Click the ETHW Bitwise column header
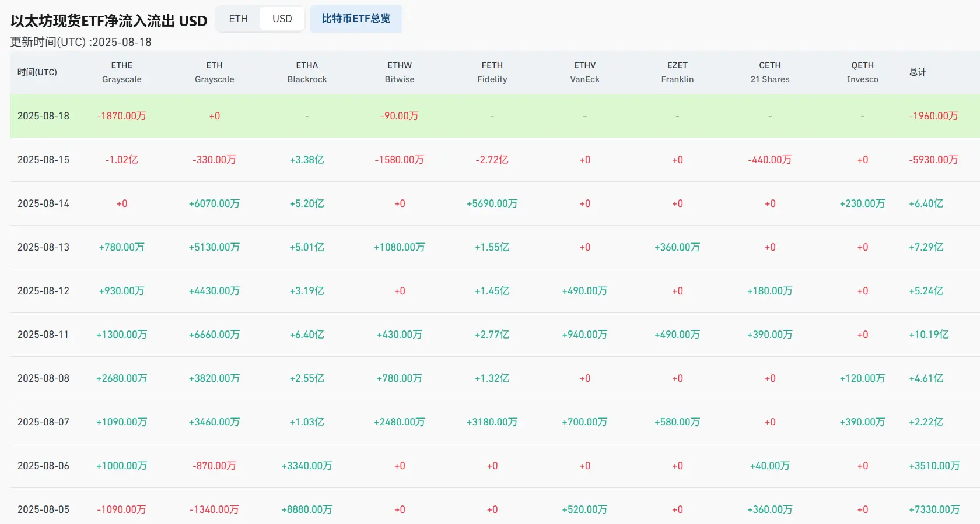 [400, 72]
